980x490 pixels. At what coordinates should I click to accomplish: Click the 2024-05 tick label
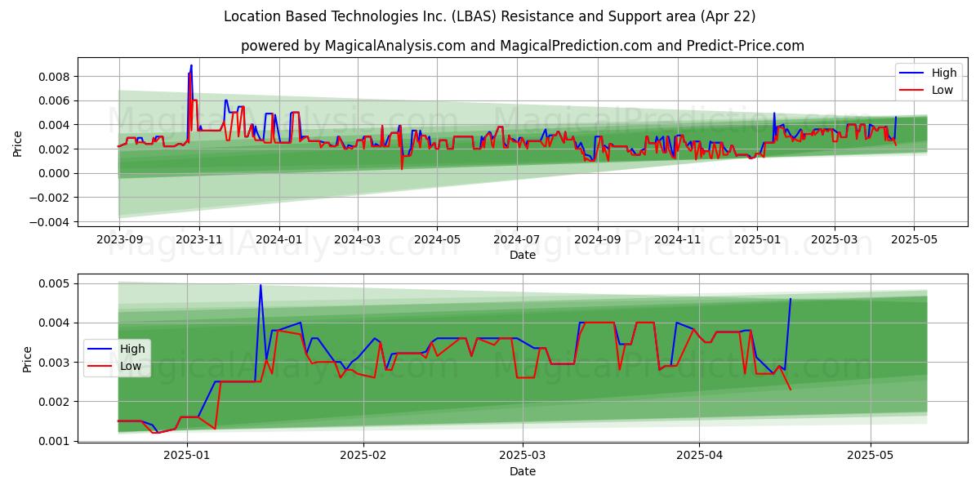point(437,239)
